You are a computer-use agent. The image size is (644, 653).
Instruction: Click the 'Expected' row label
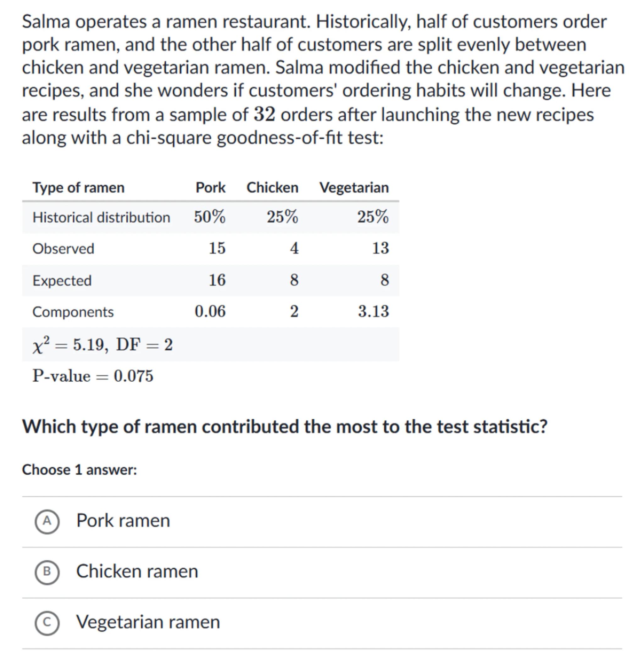click(62, 280)
